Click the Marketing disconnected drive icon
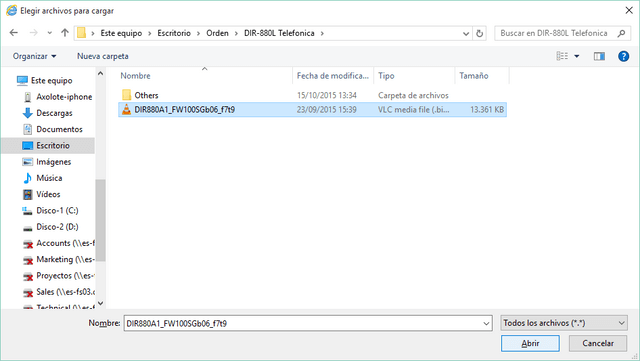Viewport: 640px width, 361px height. pos(27,260)
